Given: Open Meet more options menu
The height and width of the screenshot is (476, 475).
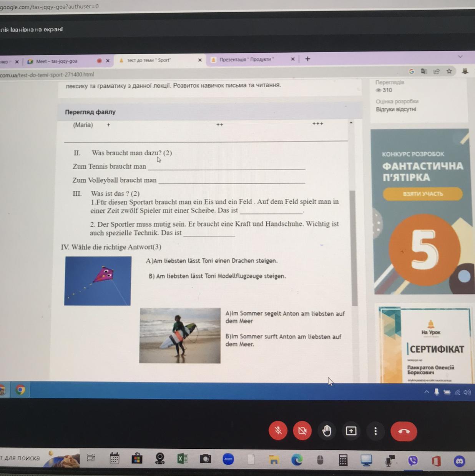Looking at the screenshot, I should click(x=375, y=431).
